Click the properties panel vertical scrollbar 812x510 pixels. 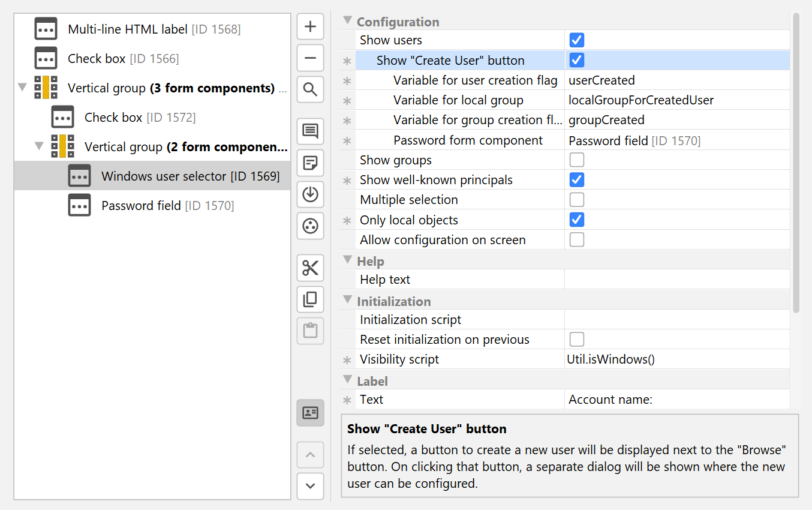tap(796, 162)
